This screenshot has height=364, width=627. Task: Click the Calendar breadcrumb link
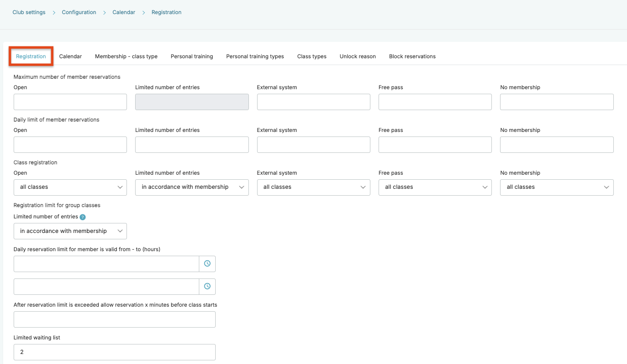pos(124,12)
